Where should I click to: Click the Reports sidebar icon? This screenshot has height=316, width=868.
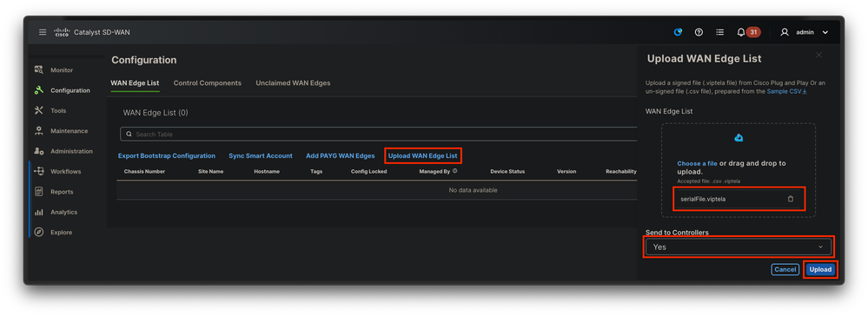39,192
